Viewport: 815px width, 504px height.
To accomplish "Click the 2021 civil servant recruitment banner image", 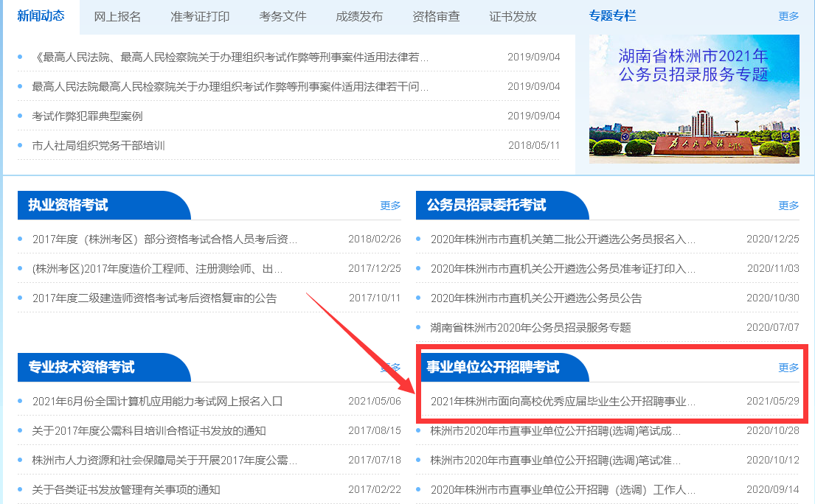I will click(693, 99).
